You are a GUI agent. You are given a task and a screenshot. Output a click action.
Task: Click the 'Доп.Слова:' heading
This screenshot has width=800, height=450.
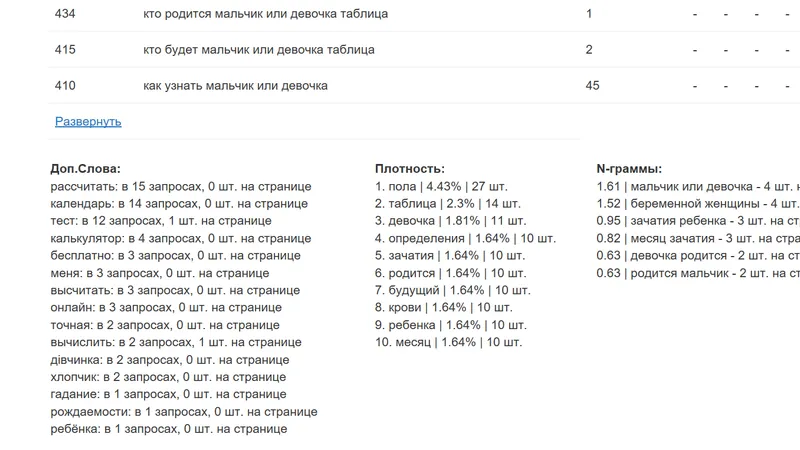85,169
